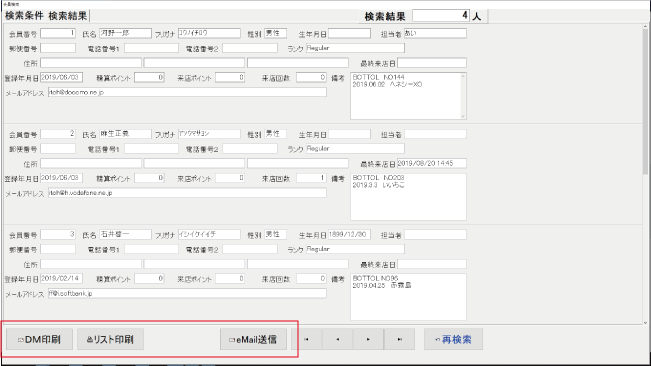The height and width of the screenshot is (366, 651).
Task: Click the 再検索 button
Action: (x=453, y=339)
